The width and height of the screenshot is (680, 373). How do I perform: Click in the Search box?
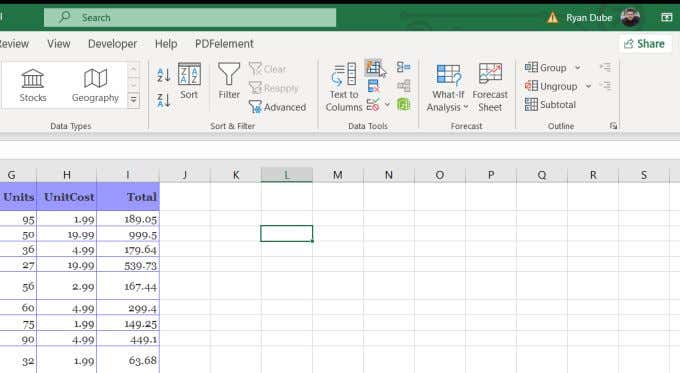tap(190, 18)
